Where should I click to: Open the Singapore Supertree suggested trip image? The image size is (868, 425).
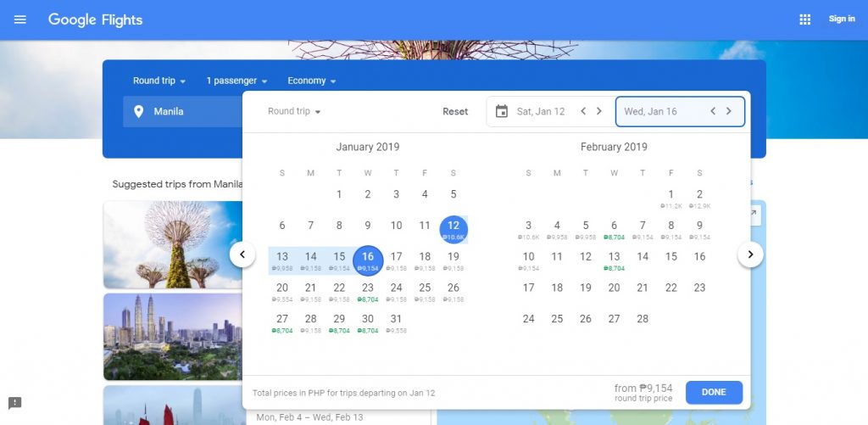173,244
